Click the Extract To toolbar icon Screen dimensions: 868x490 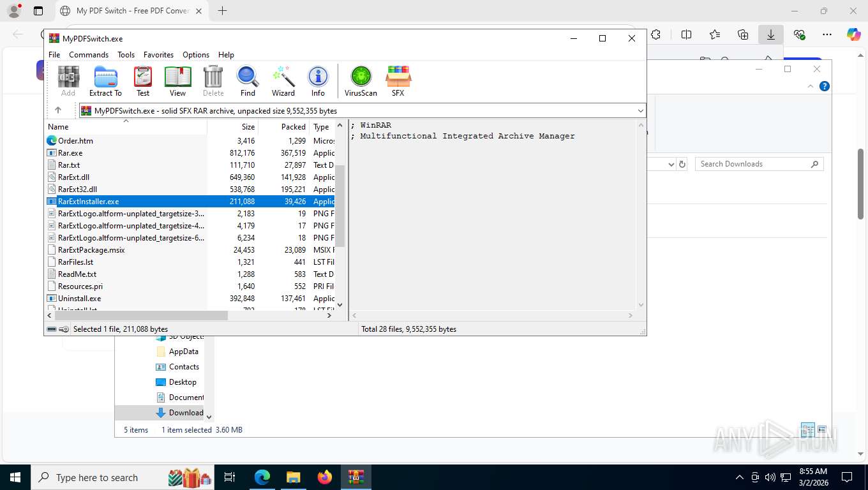pos(105,81)
